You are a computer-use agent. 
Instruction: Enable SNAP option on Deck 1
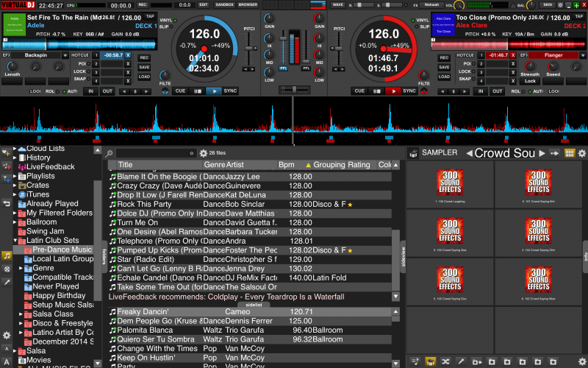coord(82,79)
